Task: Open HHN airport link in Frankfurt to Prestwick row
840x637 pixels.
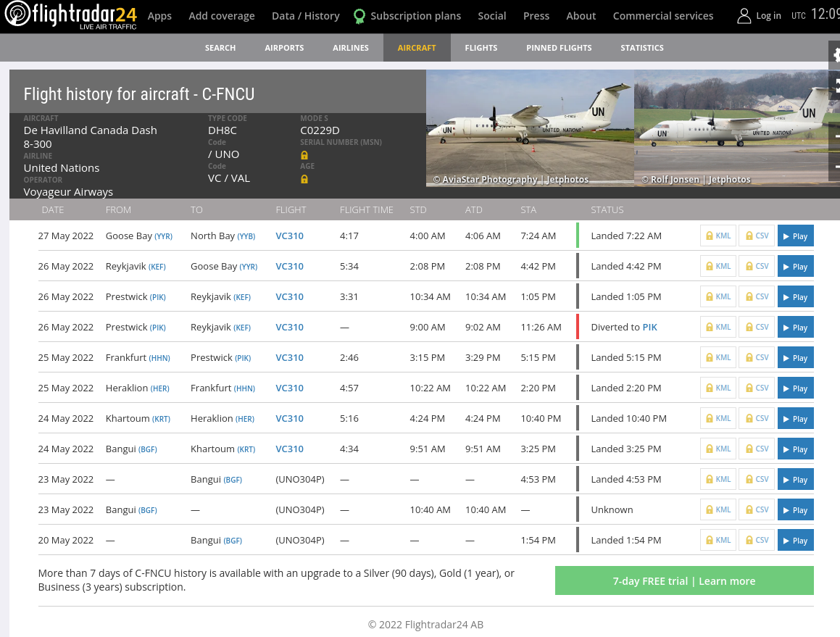Action: (x=159, y=358)
